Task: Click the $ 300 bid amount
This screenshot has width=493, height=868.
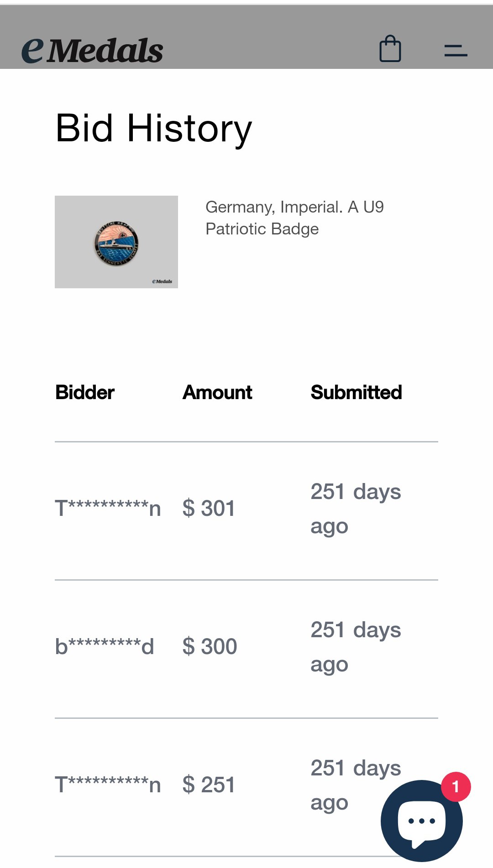Action: click(x=210, y=646)
